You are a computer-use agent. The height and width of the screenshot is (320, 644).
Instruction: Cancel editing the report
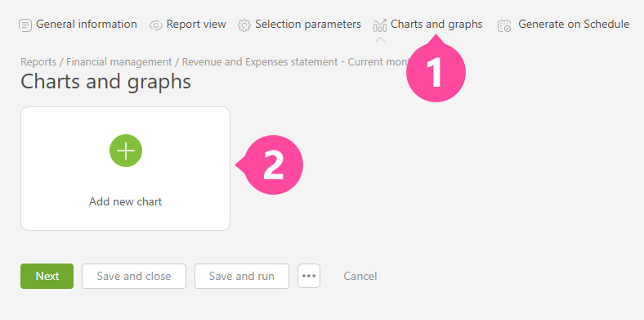point(360,276)
